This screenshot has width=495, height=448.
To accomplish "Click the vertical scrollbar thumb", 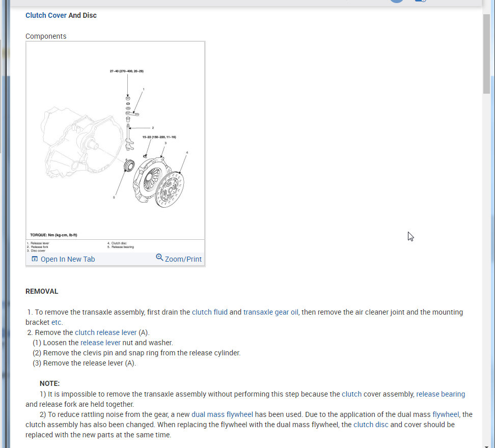I will (486, 53).
